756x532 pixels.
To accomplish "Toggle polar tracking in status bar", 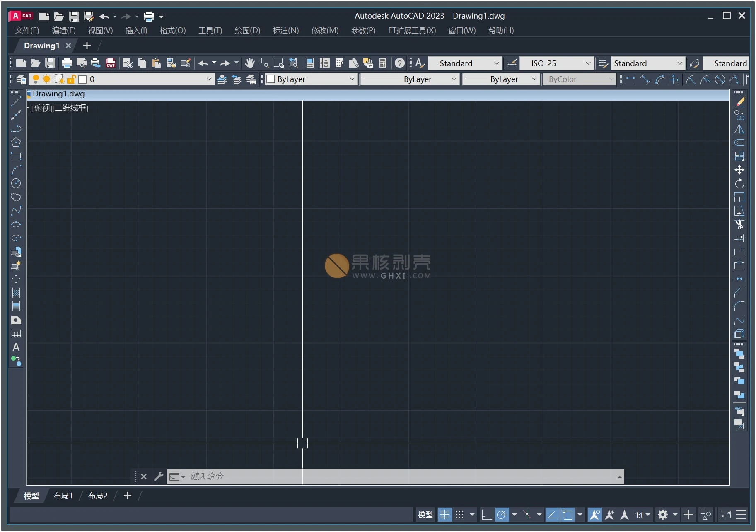I will [502, 515].
